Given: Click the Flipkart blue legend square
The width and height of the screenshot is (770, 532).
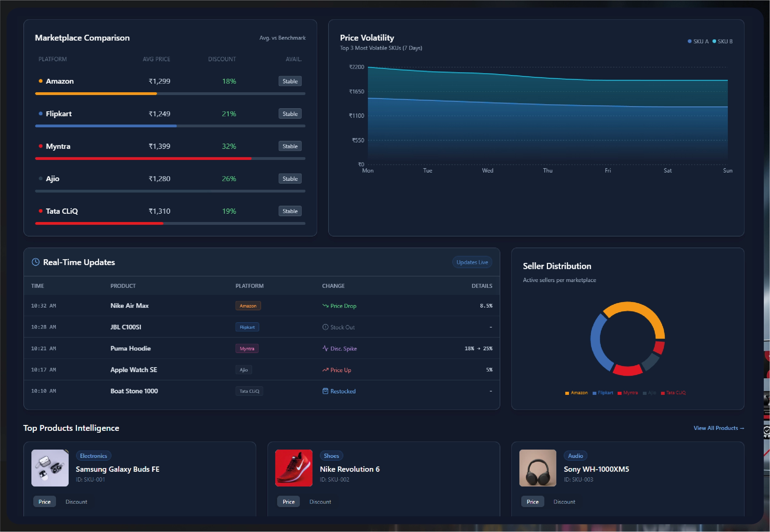Looking at the screenshot, I should pos(594,393).
